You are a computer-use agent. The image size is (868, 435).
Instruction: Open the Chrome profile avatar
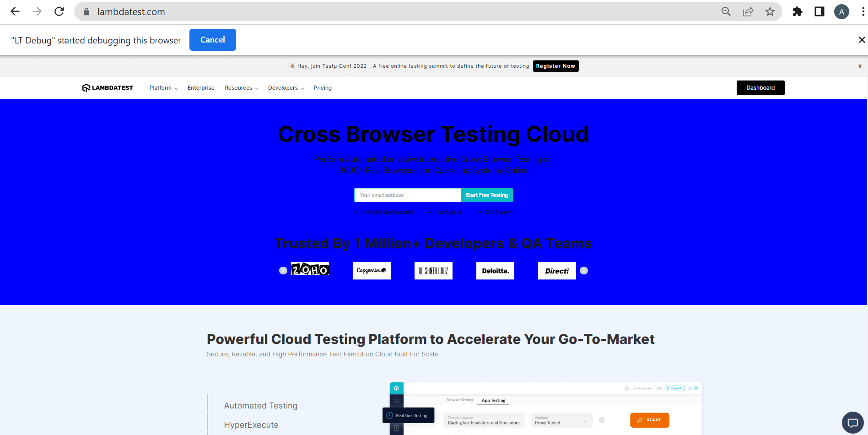coord(841,11)
